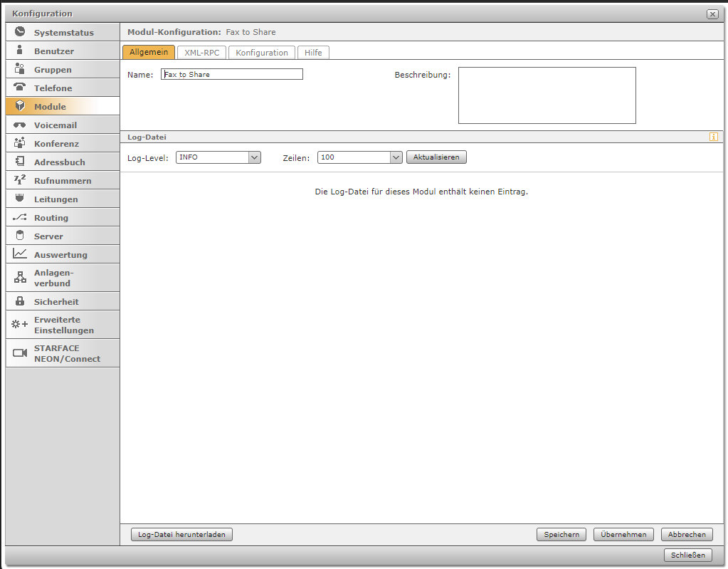Open the Konfiguration tab

coord(262,53)
